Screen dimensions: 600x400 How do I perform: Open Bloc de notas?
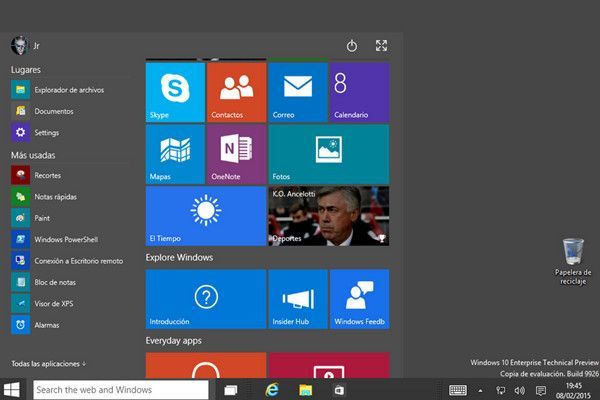[69, 282]
